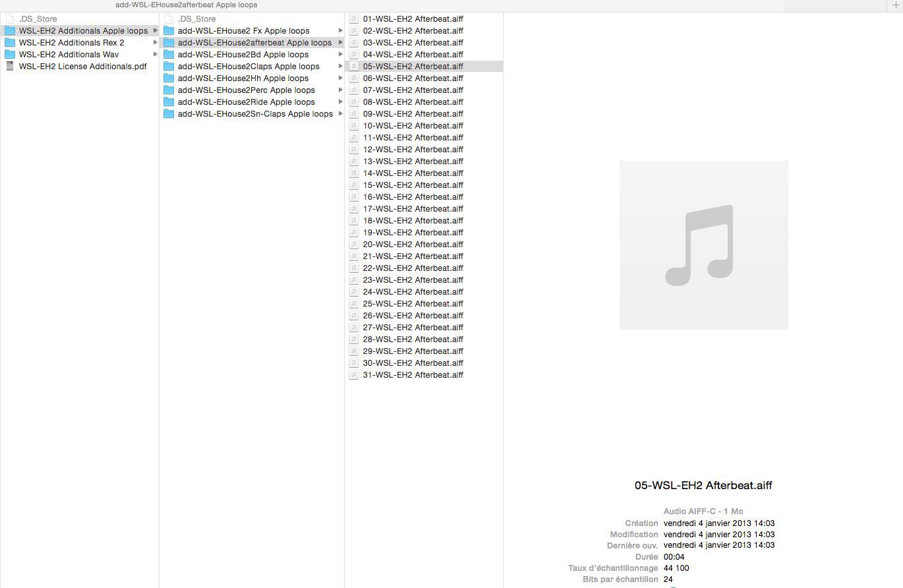Click the audio file icon of 31-WSL-EH2 Afterbeat.aiff
The image size is (903, 588).
point(354,375)
